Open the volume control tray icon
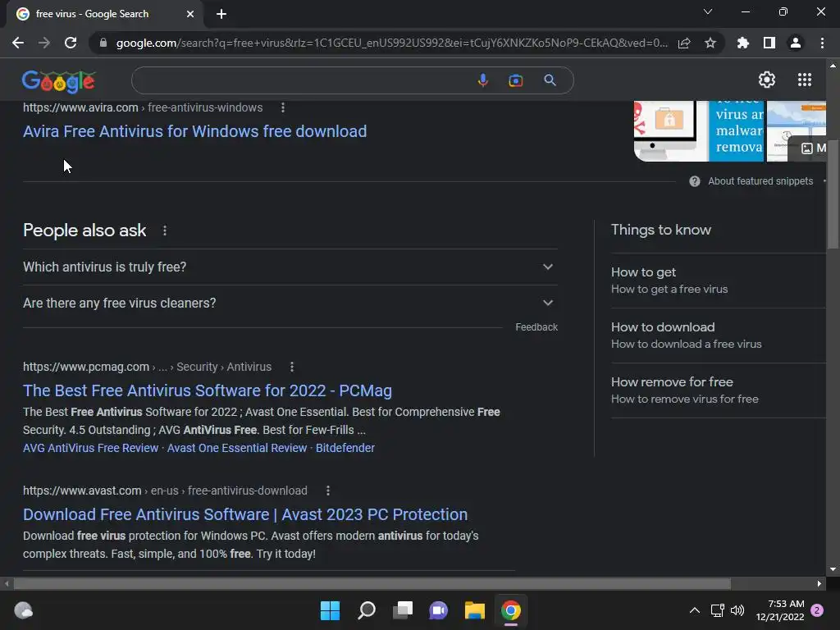 point(737,610)
